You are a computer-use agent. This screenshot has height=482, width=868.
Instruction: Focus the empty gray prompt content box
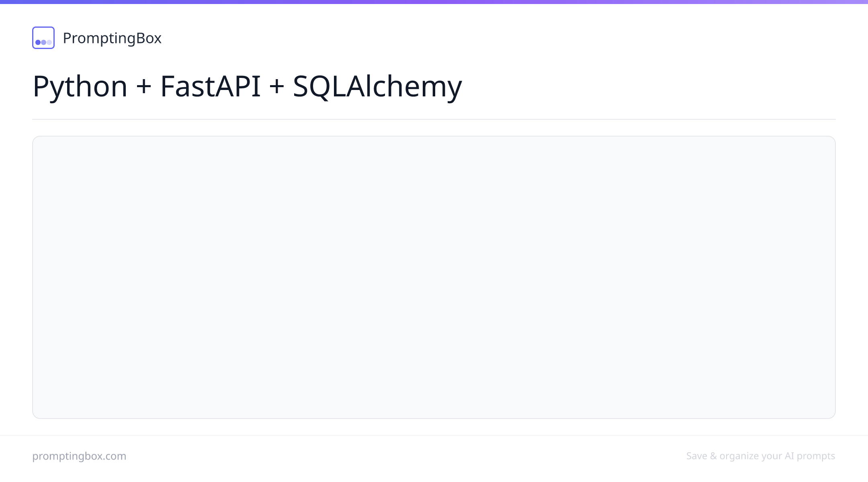(x=434, y=277)
